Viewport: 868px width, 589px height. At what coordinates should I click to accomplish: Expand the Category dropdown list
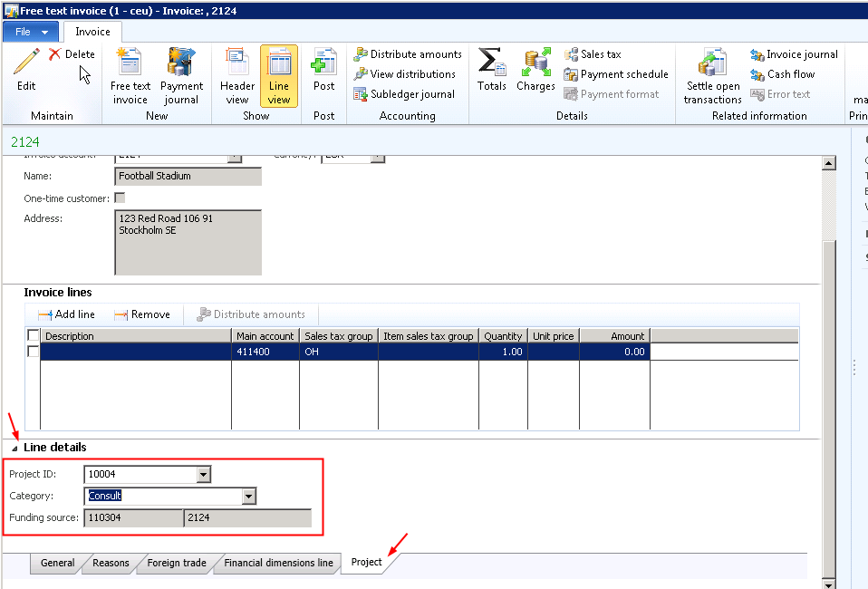tap(249, 496)
